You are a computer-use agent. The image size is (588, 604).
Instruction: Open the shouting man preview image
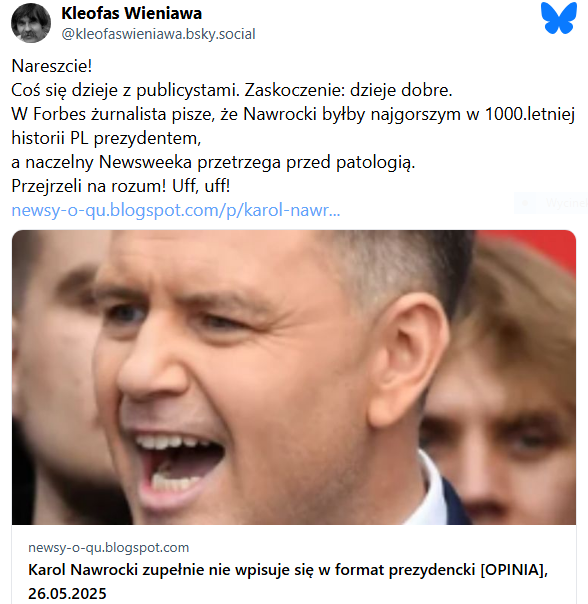(294, 378)
